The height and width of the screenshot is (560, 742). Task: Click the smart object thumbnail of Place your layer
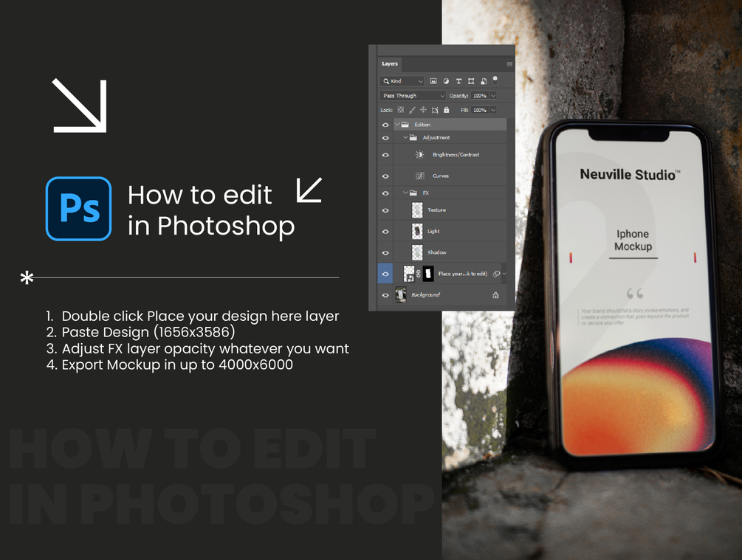(x=409, y=274)
